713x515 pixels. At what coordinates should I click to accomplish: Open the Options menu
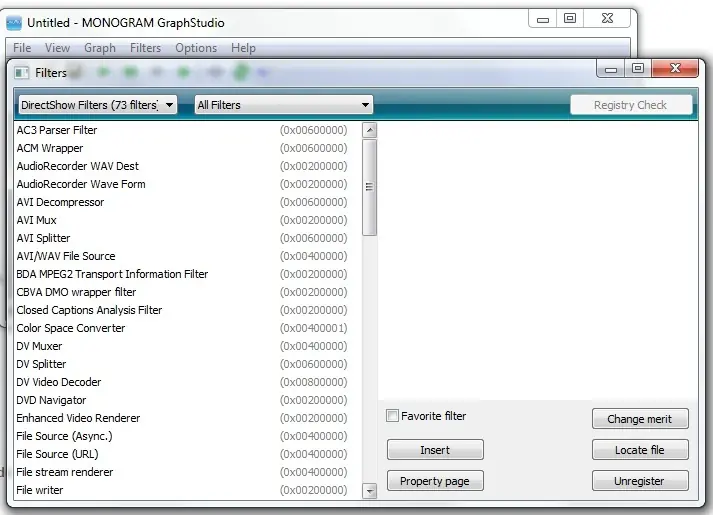196,48
